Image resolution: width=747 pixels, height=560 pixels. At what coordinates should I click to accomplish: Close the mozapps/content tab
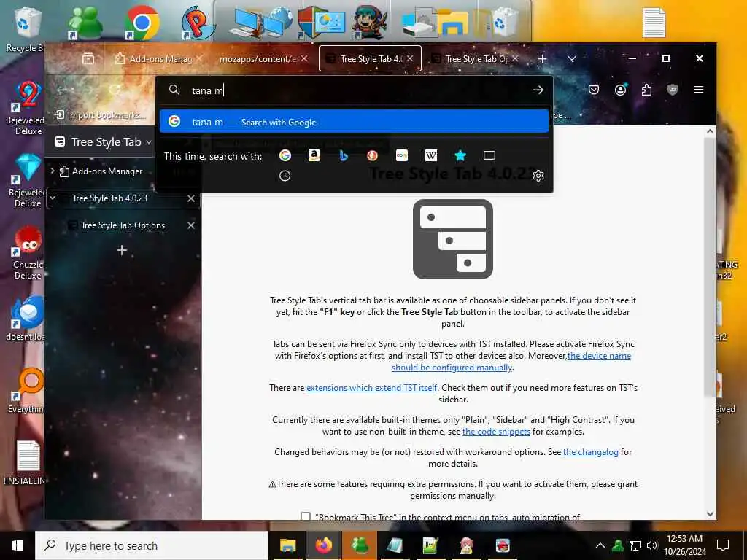[304, 58]
